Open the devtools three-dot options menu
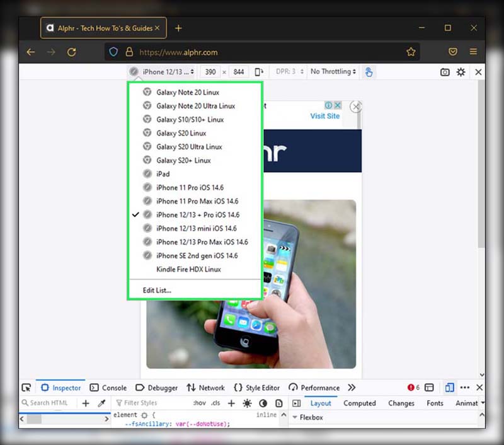This screenshot has height=445, width=504. [465, 388]
